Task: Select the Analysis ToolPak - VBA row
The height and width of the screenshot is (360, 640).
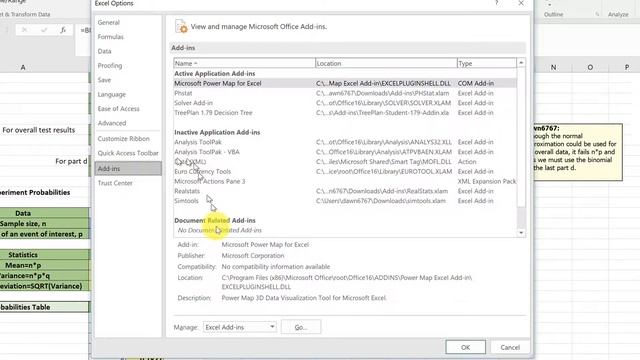Action: pos(345,152)
